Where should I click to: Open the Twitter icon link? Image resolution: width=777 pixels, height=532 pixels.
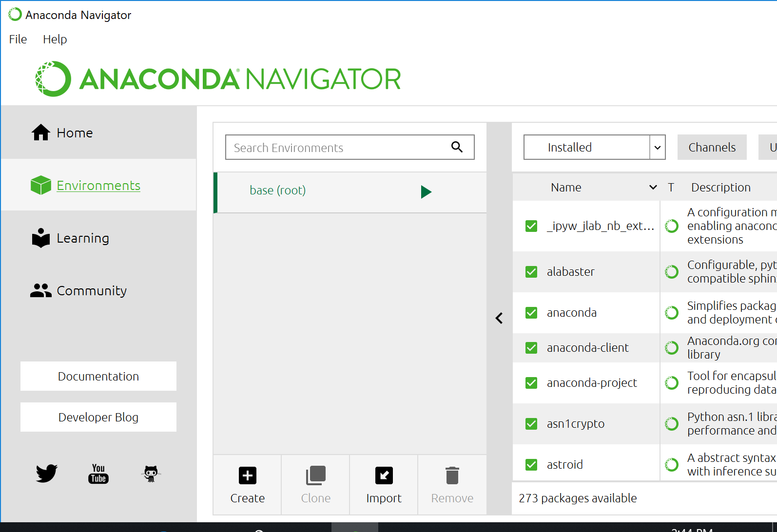click(x=46, y=473)
